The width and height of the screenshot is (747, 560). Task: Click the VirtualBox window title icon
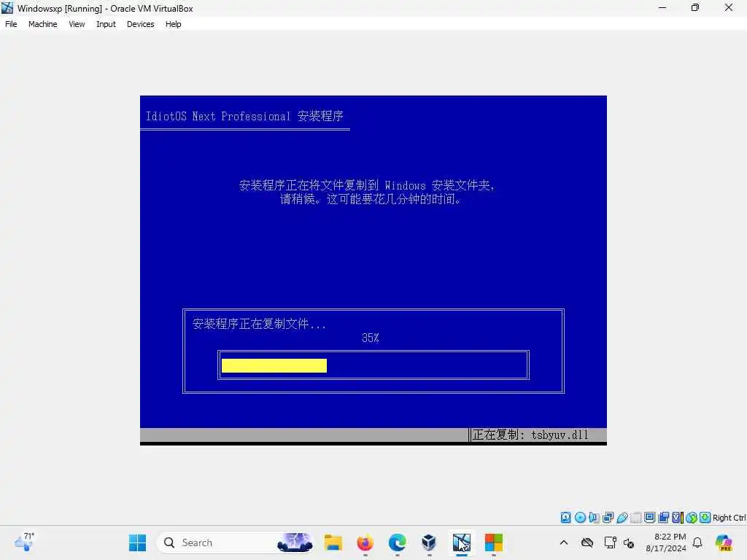click(x=7, y=8)
